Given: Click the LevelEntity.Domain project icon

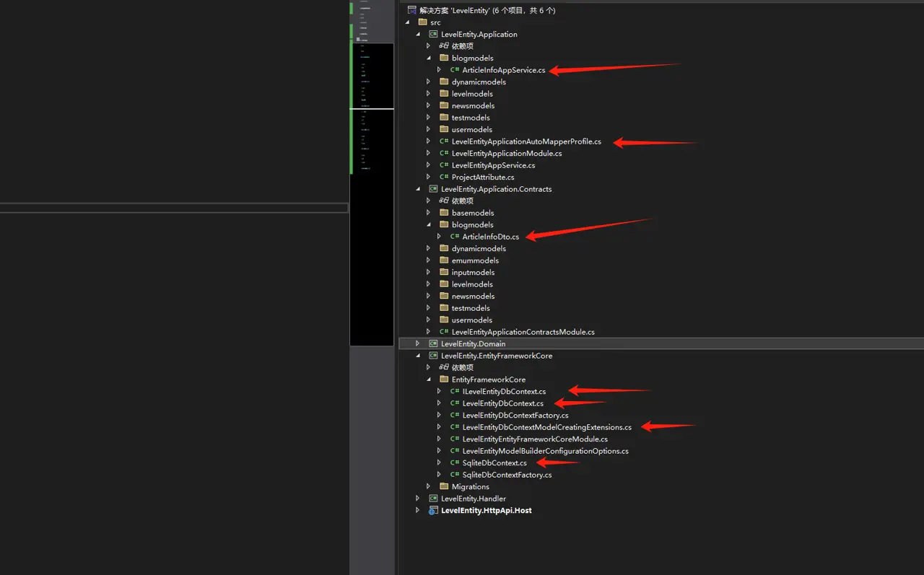Looking at the screenshot, I should coord(433,343).
